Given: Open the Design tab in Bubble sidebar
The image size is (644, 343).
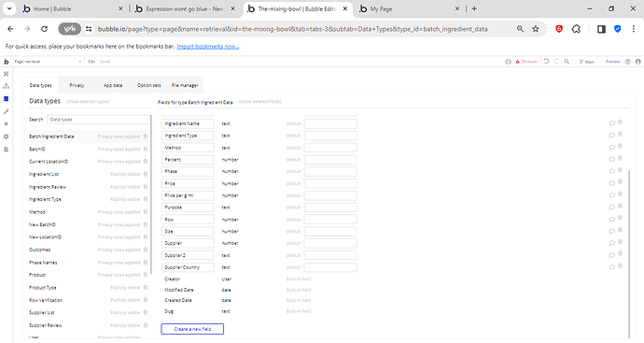Looking at the screenshot, I should [6, 74].
